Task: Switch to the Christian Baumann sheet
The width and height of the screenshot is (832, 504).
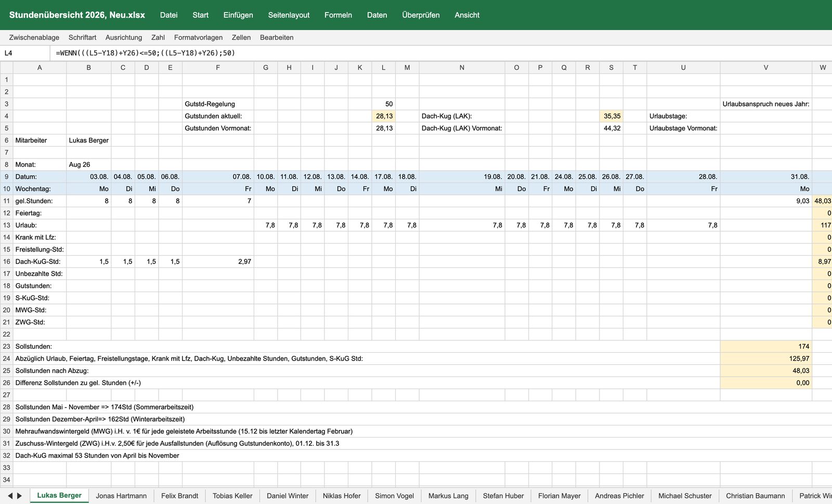Action: point(756,496)
